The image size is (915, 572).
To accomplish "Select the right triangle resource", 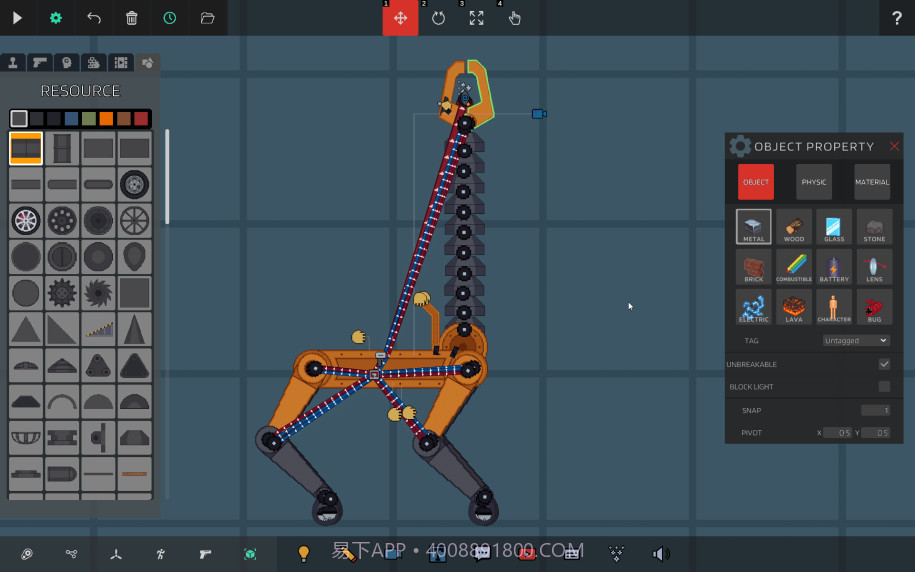I will point(62,329).
